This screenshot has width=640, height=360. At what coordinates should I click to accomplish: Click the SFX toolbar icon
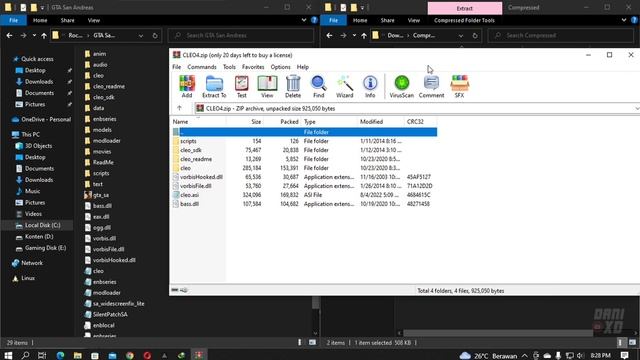point(459,87)
